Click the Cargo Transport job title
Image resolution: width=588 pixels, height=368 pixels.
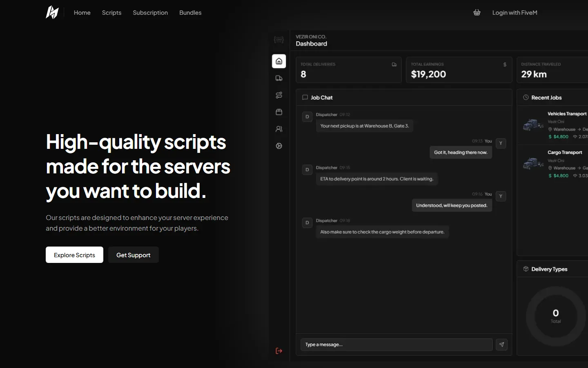coord(565,153)
